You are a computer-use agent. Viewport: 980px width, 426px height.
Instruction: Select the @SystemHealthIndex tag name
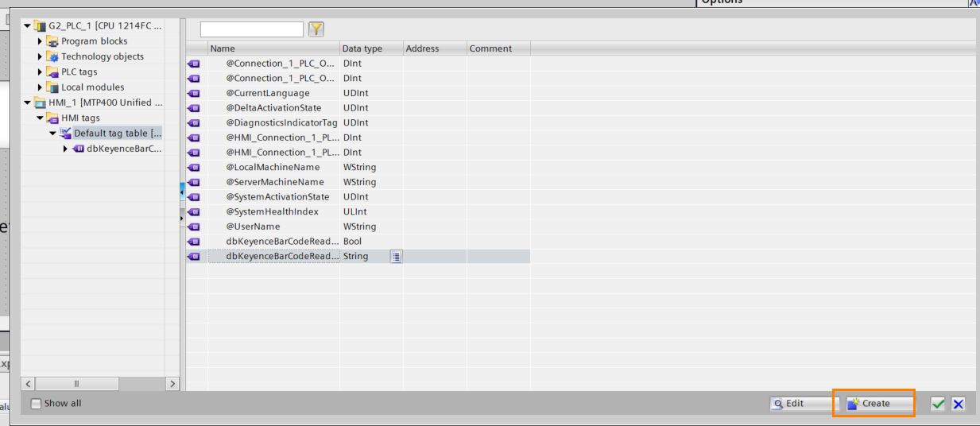click(273, 212)
